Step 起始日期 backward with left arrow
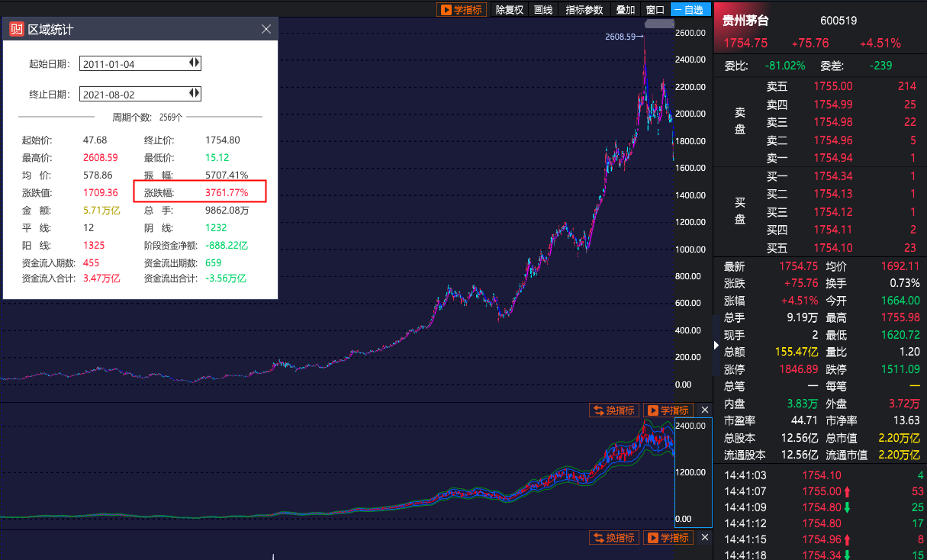Screen dimensions: 927x560 pos(192,63)
